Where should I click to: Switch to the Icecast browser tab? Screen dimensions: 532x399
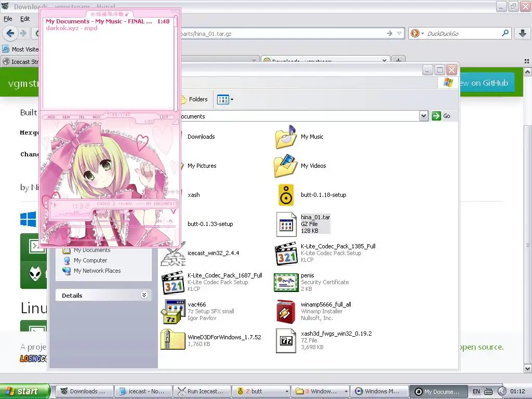tap(20, 62)
